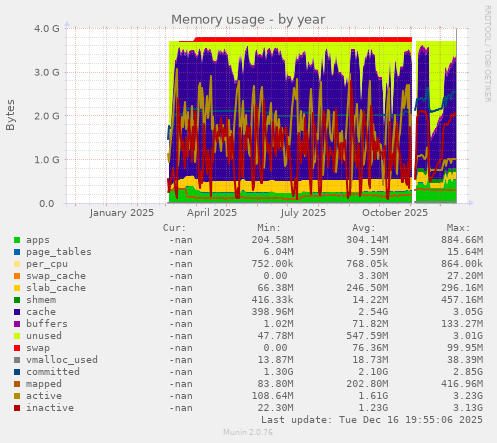
Task: Click the committed max value 2.85G
Action: pyautogui.click(x=468, y=372)
